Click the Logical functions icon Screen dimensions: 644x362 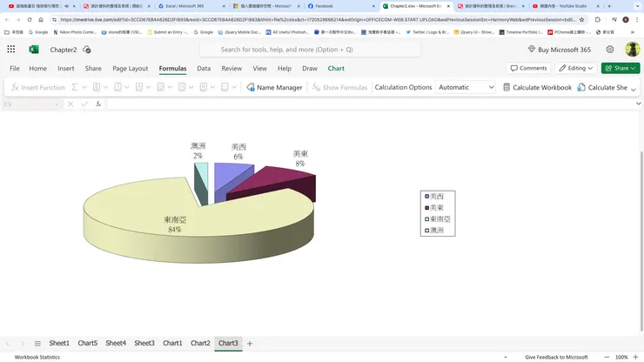tap(117, 87)
